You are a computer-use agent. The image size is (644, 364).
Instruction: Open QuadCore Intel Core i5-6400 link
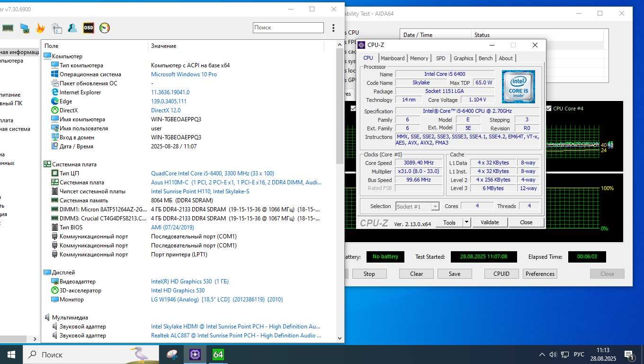point(213,173)
